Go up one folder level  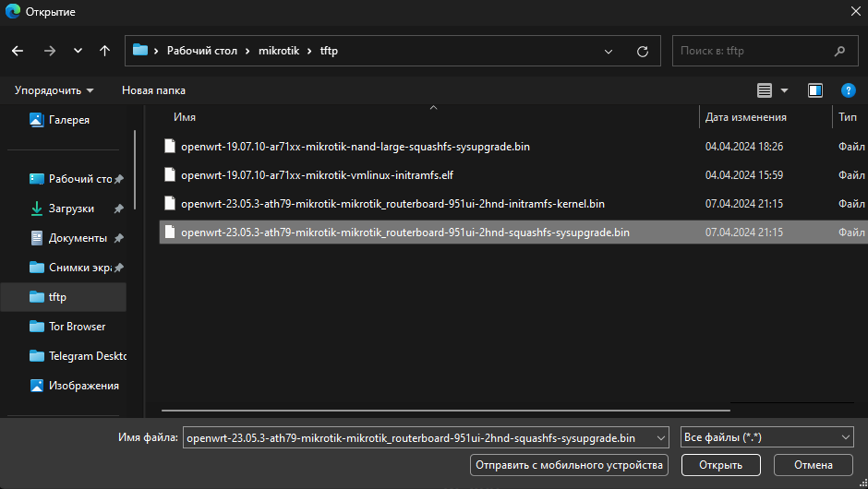point(104,51)
